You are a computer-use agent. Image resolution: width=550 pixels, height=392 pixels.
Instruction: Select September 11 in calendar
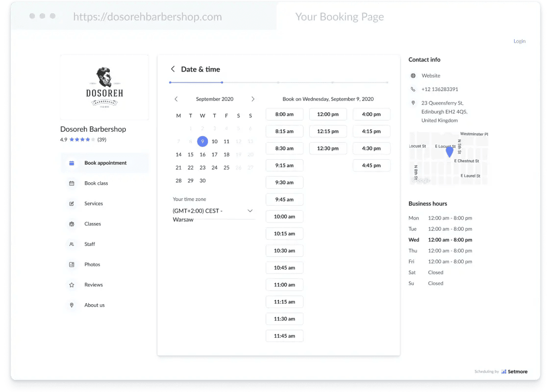[226, 142]
